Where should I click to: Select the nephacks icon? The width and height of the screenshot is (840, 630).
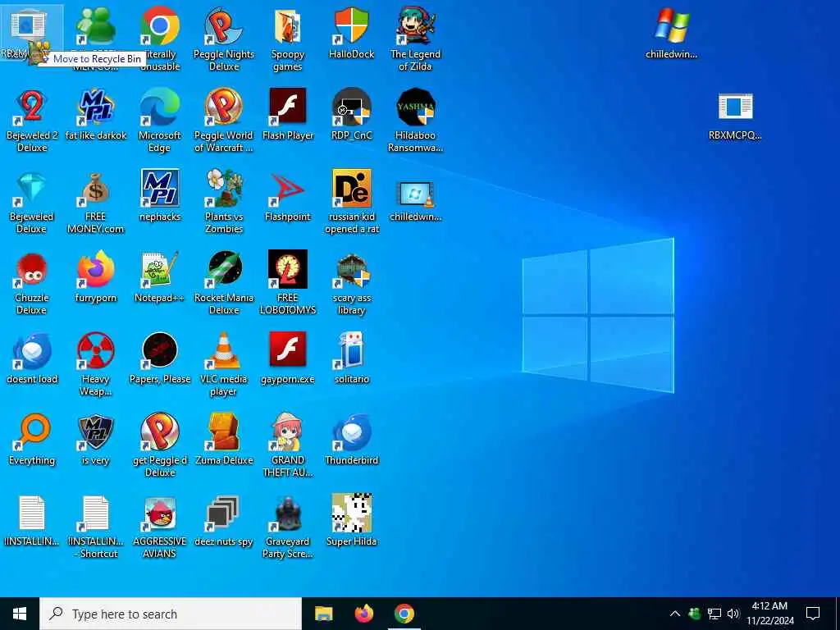[160, 188]
